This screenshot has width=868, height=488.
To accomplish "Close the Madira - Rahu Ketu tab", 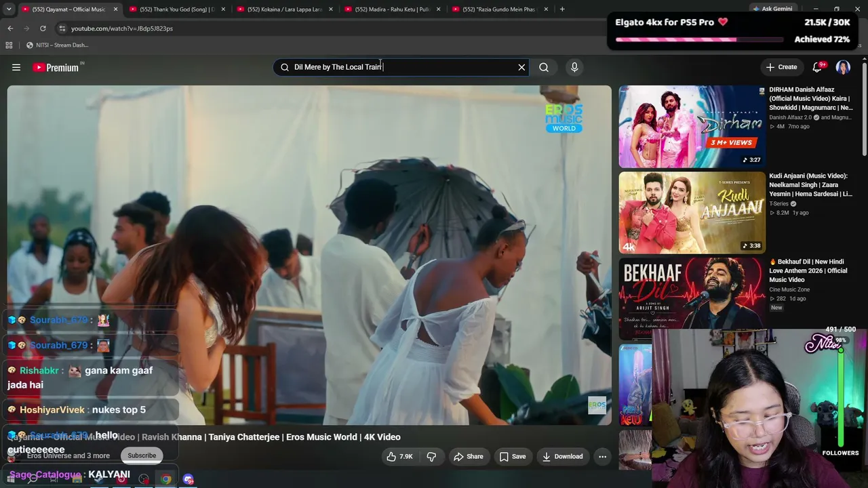I will (x=439, y=9).
